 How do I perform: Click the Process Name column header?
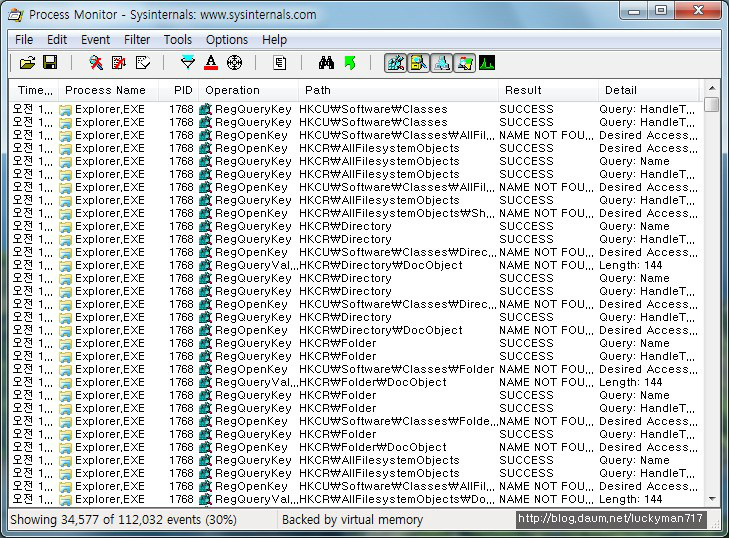coord(108,90)
